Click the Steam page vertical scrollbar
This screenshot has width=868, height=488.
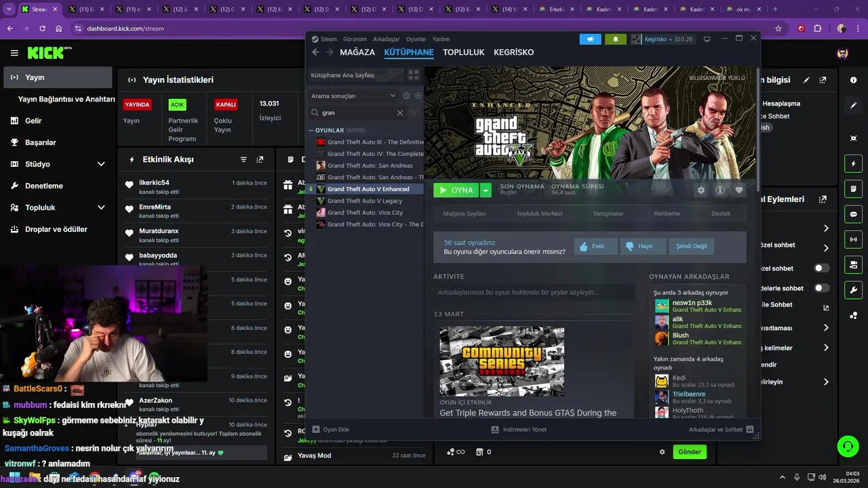[x=757, y=129]
